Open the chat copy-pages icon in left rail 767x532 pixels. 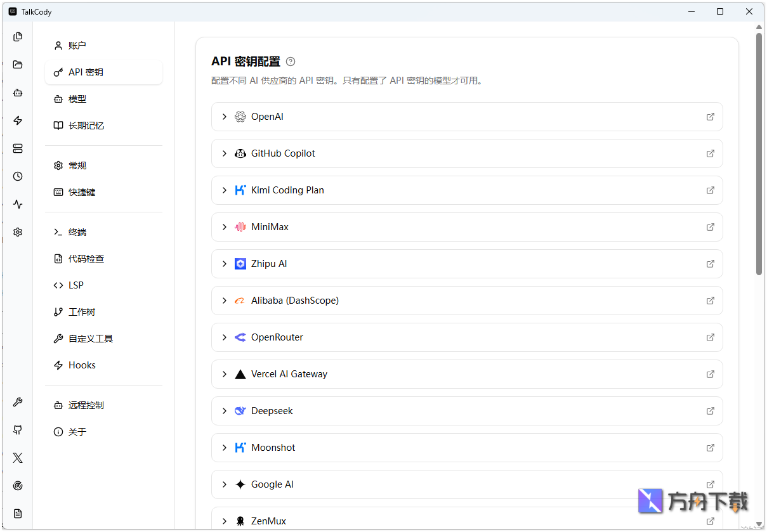click(x=18, y=37)
